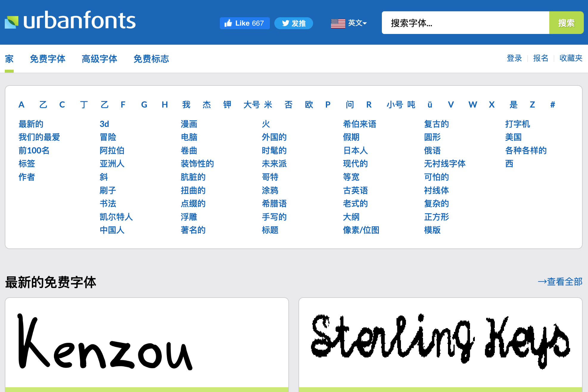
Task: Open the 免费标志 tab
Action: 151,59
